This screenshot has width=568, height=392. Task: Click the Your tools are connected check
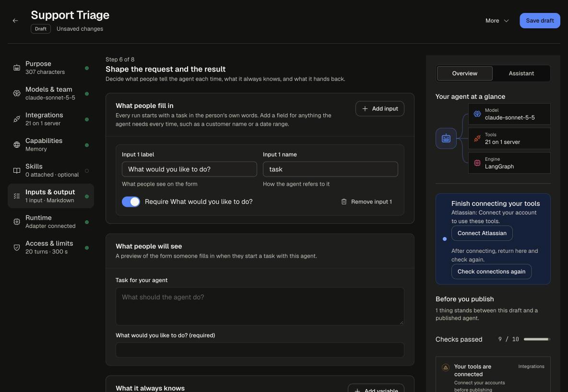pyautogui.click(x=493, y=375)
